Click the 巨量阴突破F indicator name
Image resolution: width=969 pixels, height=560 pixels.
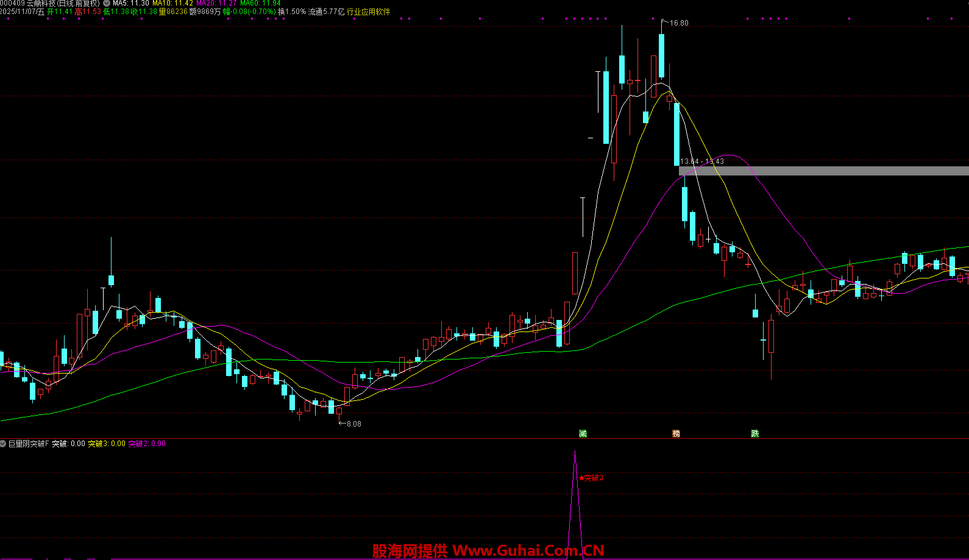pos(28,444)
